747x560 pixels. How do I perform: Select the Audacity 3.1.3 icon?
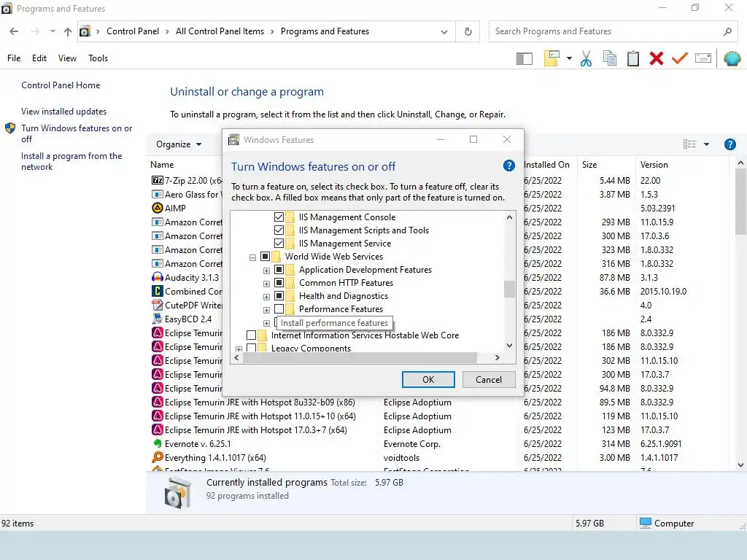coord(158,277)
